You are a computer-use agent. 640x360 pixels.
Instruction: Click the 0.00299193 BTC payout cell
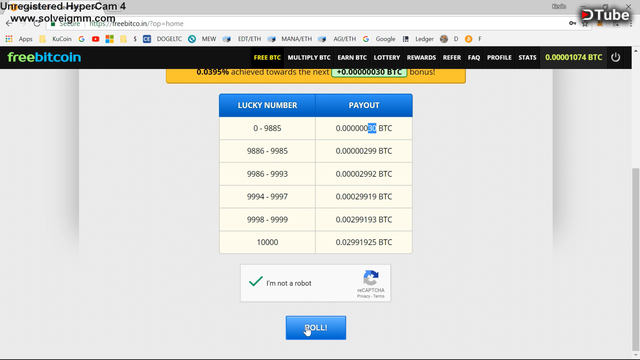[x=364, y=220]
